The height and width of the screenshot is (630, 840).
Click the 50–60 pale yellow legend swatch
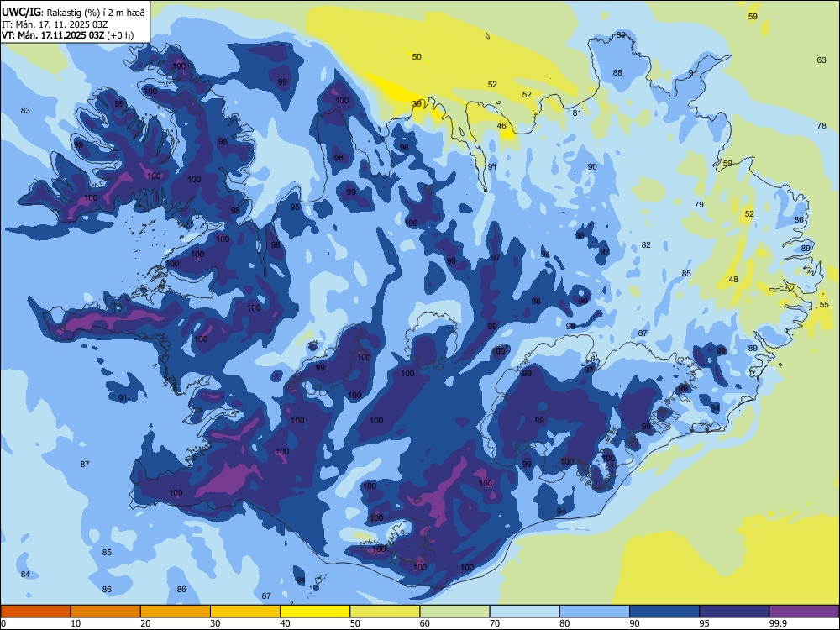(385, 612)
